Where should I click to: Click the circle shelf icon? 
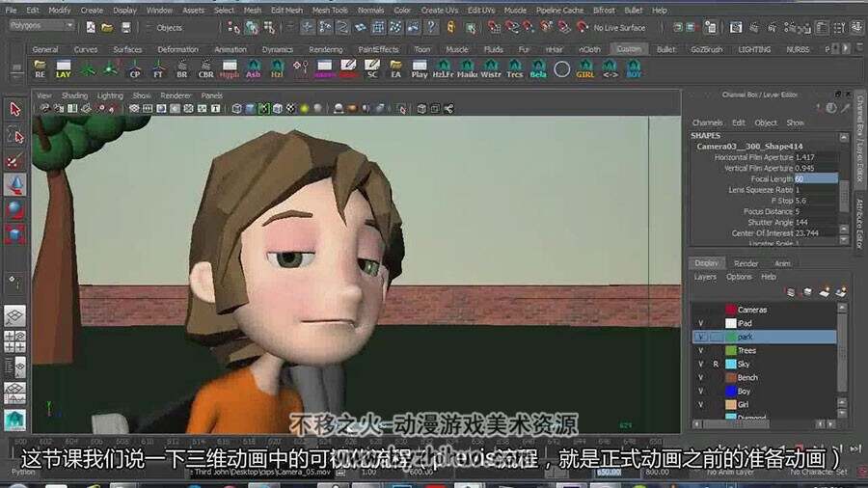(x=562, y=69)
